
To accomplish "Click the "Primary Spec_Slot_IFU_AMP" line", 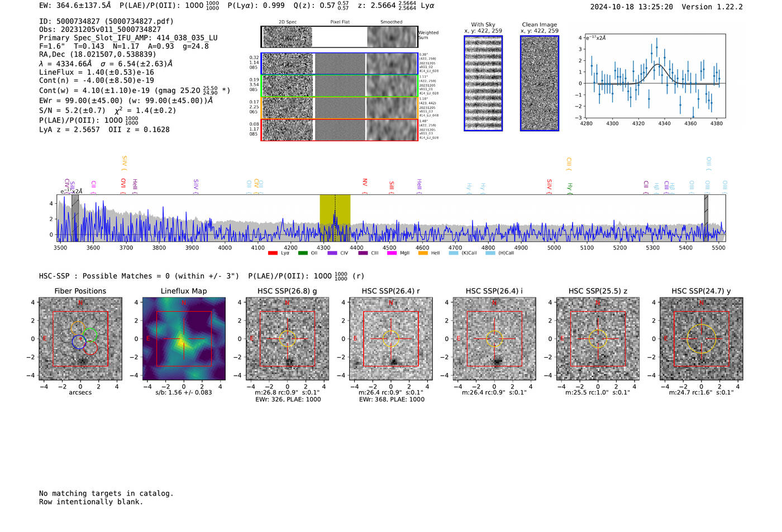I will coord(128,38).
